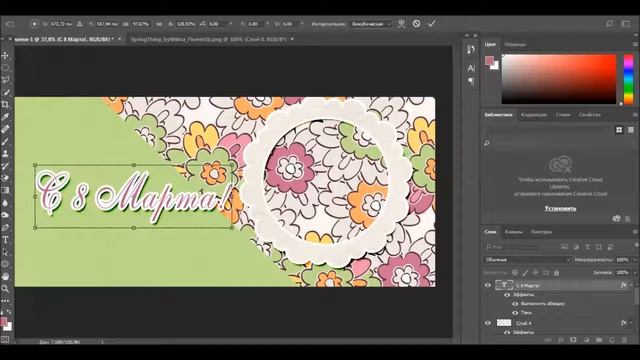Open the collapsed Paragraph panel icon
This screenshot has height=360, width=640.
[471, 81]
